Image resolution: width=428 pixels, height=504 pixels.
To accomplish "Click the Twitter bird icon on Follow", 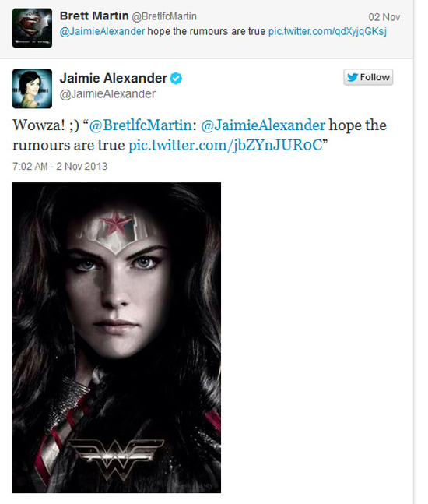I will pyautogui.click(x=353, y=77).
